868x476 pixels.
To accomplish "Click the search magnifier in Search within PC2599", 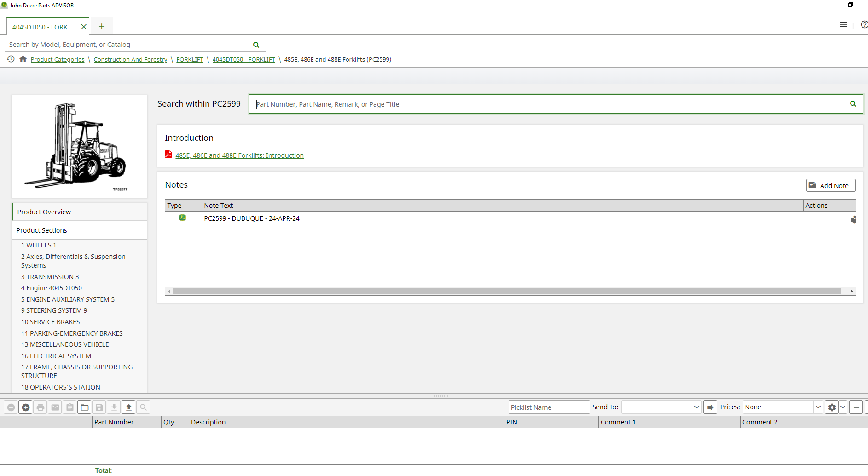I will 853,104.
